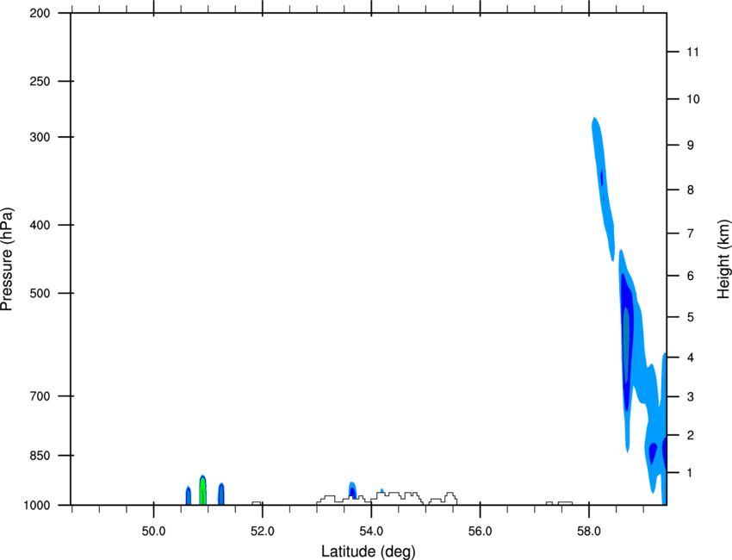This screenshot has width=732, height=560.
Task: Select the "700" pressure tick label
Action: [x=40, y=396]
